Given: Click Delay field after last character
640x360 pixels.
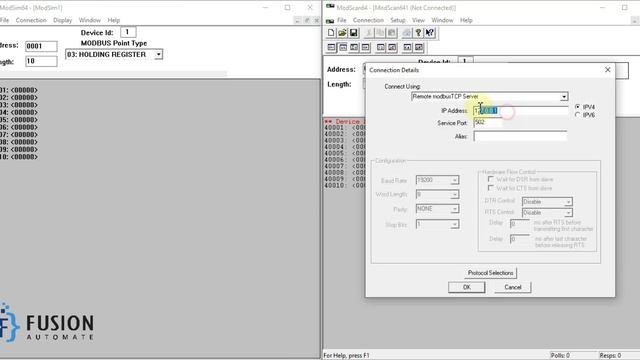Looking at the screenshot, I should click(x=520, y=239).
